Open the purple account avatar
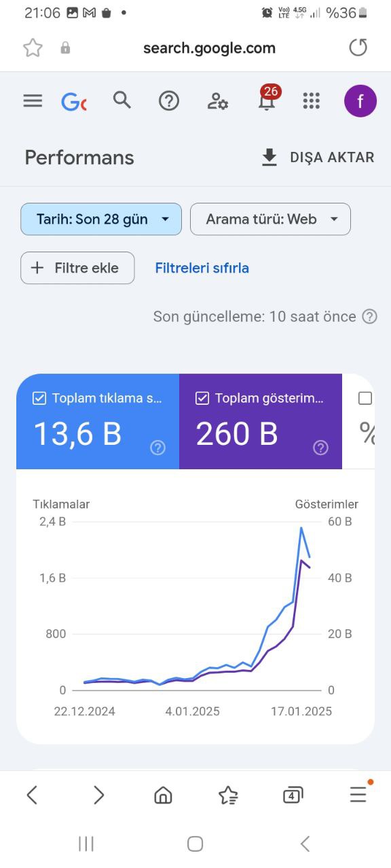391x868 pixels. click(x=360, y=101)
